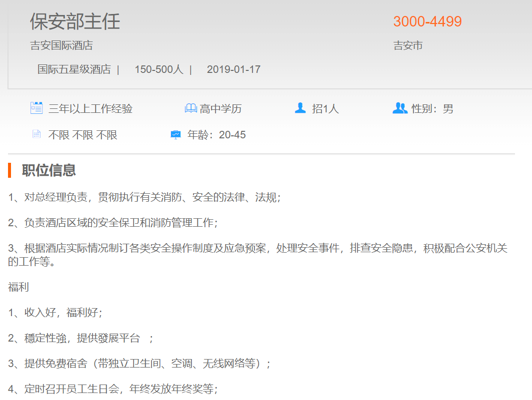
Task: Click the presentation board icon beside 年龄：20-45
Action: point(175,134)
